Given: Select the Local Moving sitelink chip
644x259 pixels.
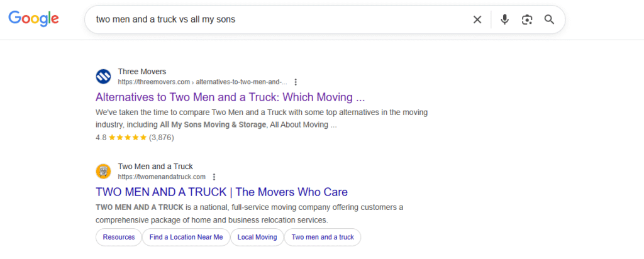Looking at the screenshot, I should [257, 237].
